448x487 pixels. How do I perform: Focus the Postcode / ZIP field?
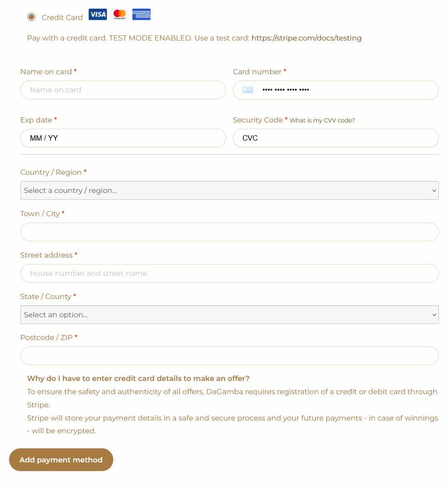pos(229,356)
